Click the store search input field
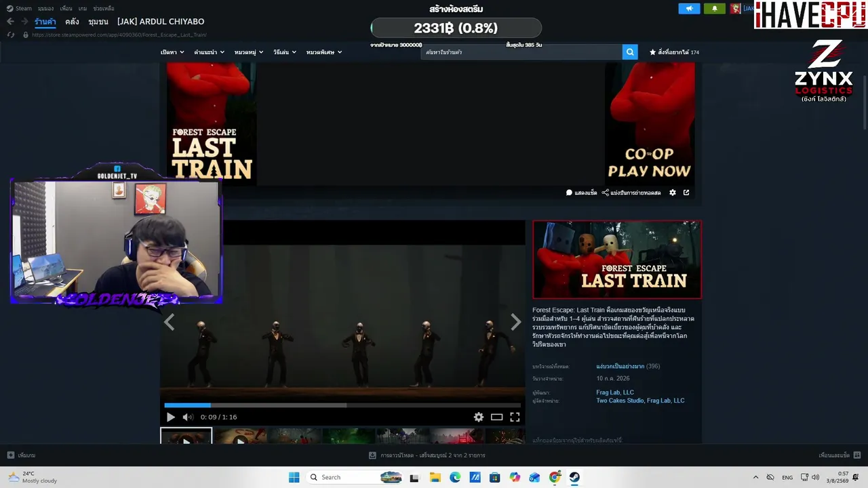The width and height of the screenshot is (868, 488). [521, 52]
